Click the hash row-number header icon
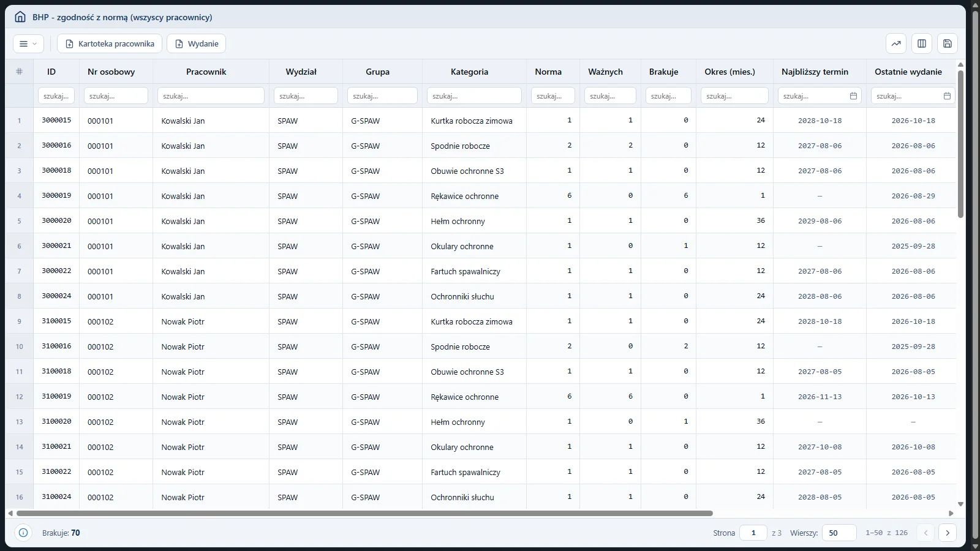The width and height of the screenshot is (980, 551). (19, 72)
